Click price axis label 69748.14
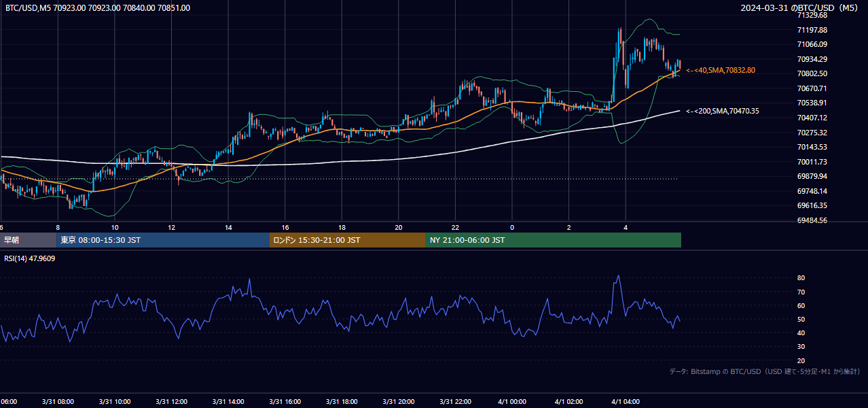This screenshot has width=868, height=408. click(812, 191)
